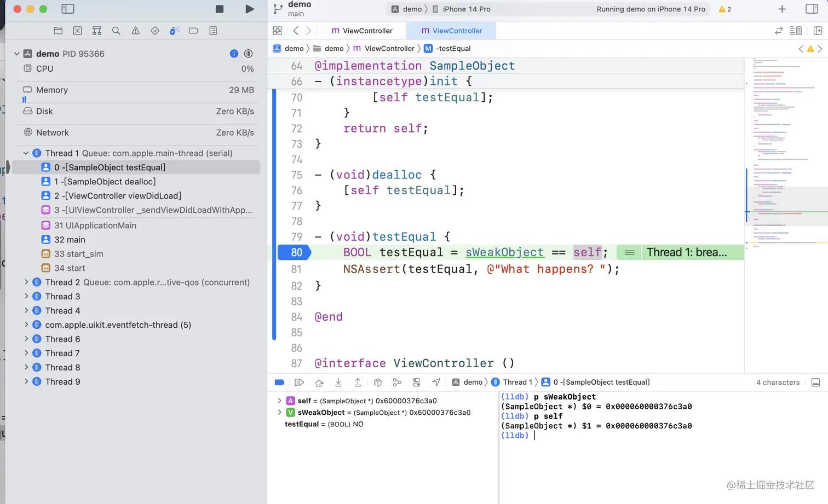The image size is (828, 504).
Task: Open the adjust editor options icon
Action: click(796, 31)
